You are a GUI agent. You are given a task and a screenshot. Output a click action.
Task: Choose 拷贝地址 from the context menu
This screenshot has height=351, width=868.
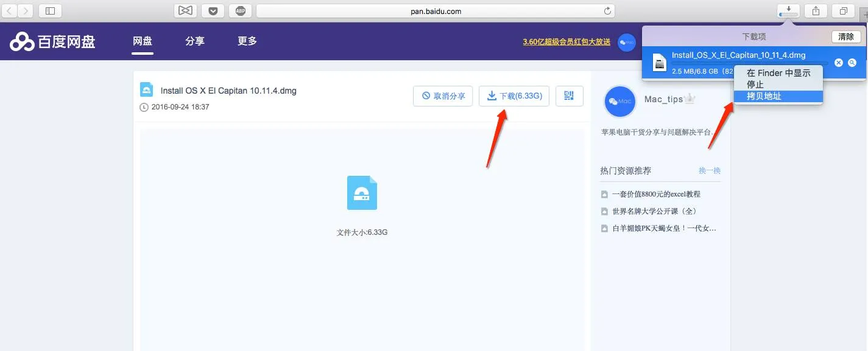[x=778, y=96]
